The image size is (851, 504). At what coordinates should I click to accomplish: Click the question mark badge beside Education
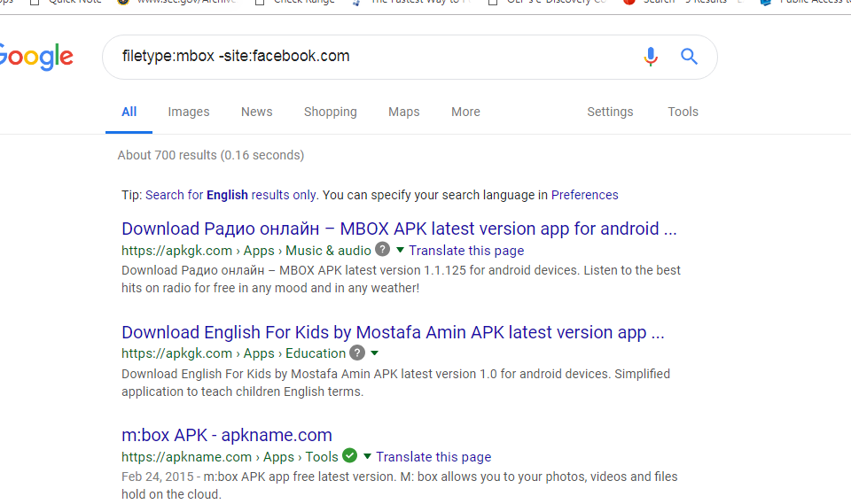click(x=357, y=353)
